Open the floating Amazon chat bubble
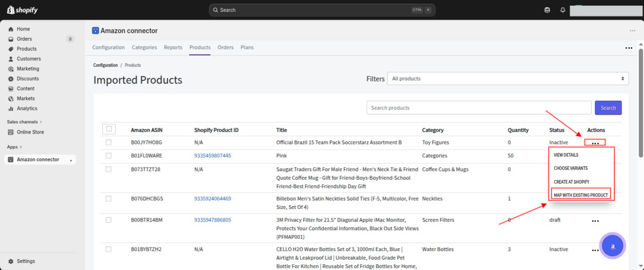This screenshot has width=644, height=270. [x=613, y=246]
